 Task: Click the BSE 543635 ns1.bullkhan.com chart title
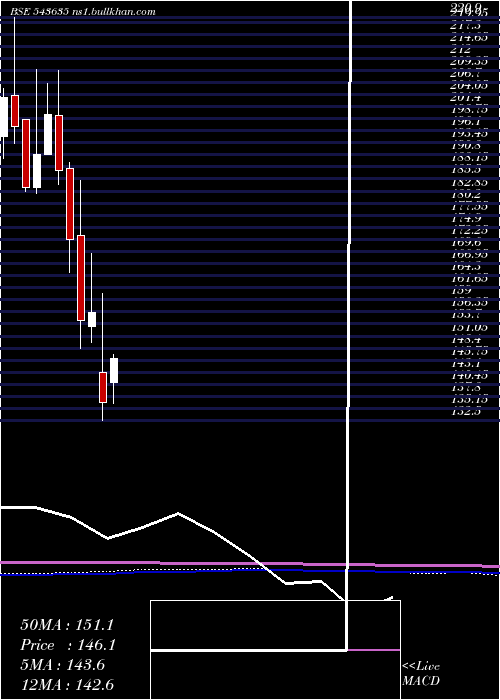point(83,12)
